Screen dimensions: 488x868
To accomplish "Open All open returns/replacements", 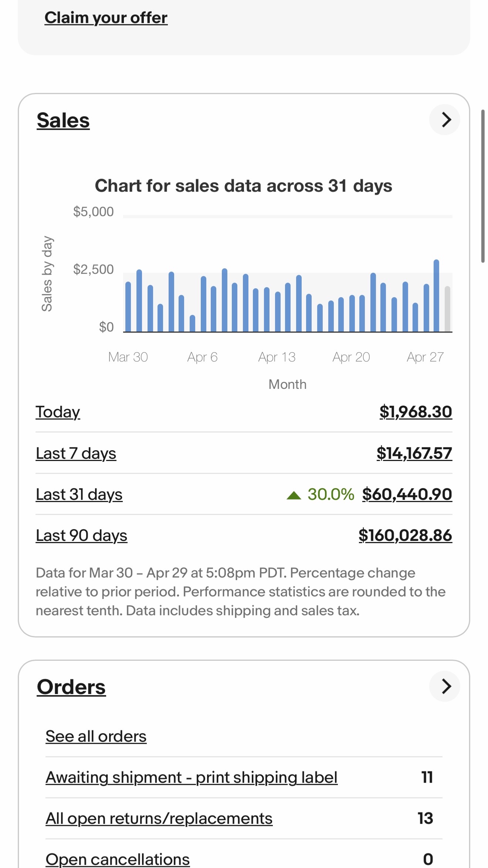I will [159, 818].
